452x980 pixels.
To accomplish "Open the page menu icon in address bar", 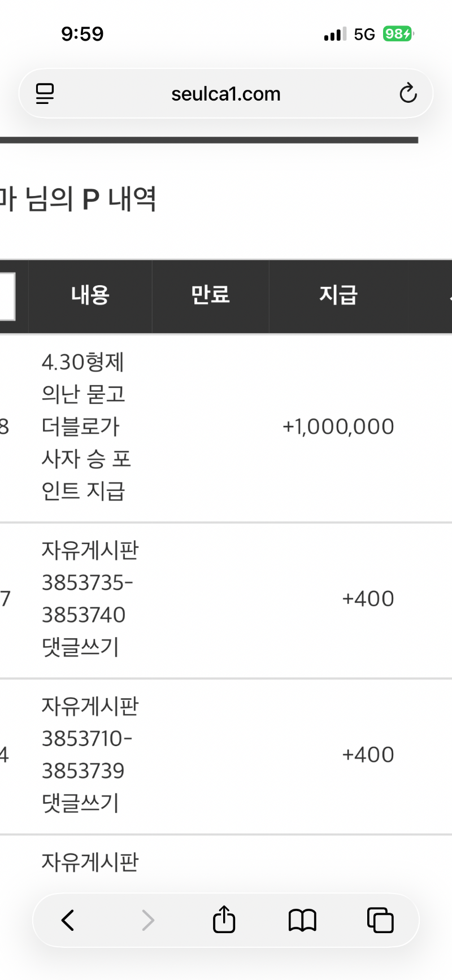I will tap(45, 94).
